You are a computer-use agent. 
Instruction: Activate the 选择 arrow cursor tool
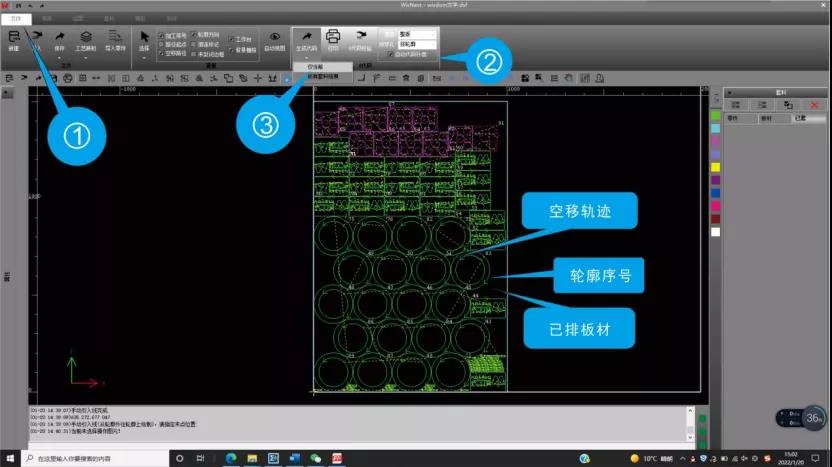pyautogui.click(x=144, y=36)
